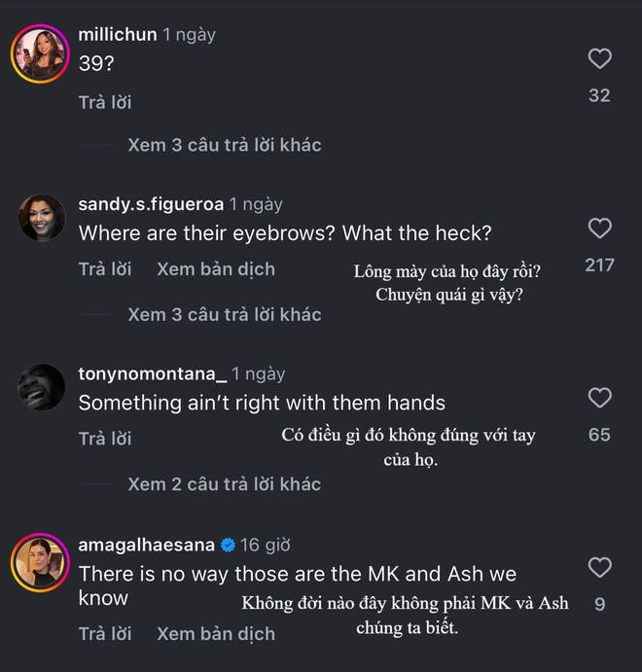Reply to millichun's comment

click(x=105, y=102)
